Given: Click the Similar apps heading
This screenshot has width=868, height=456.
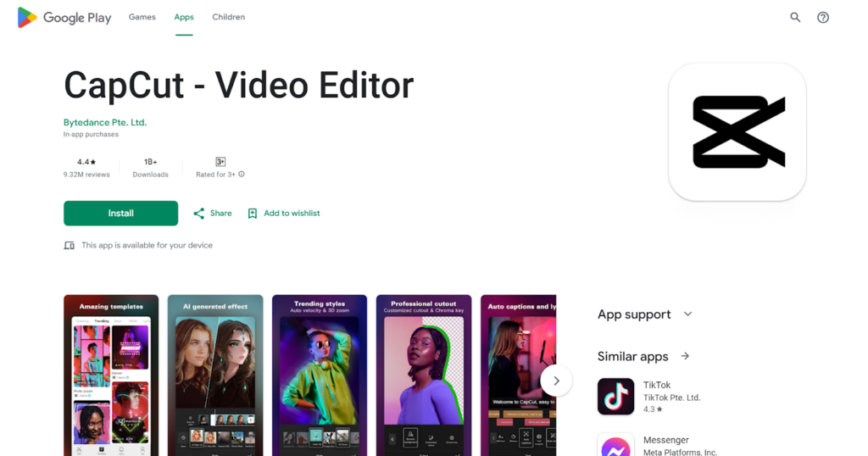Looking at the screenshot, I should coord(632,356).
